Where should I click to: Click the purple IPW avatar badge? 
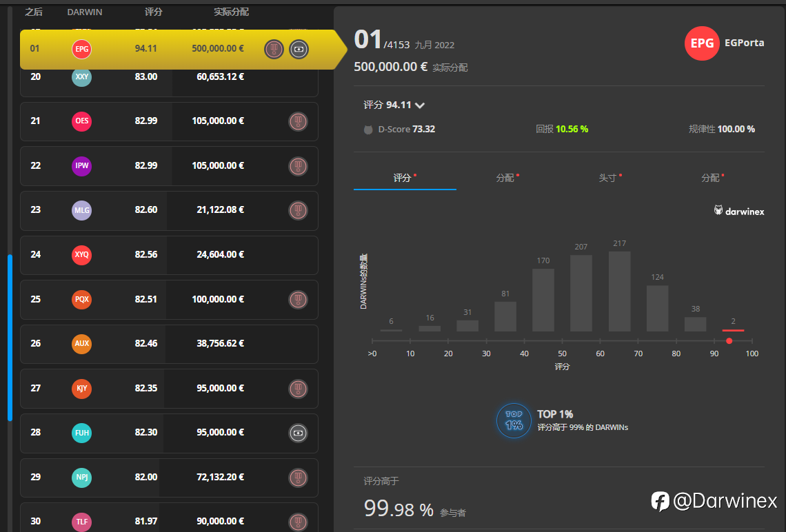82,165
